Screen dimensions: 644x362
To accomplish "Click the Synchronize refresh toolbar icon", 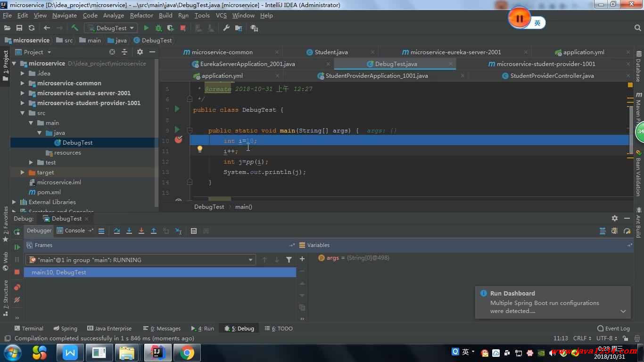I will [x=32, y=28].
